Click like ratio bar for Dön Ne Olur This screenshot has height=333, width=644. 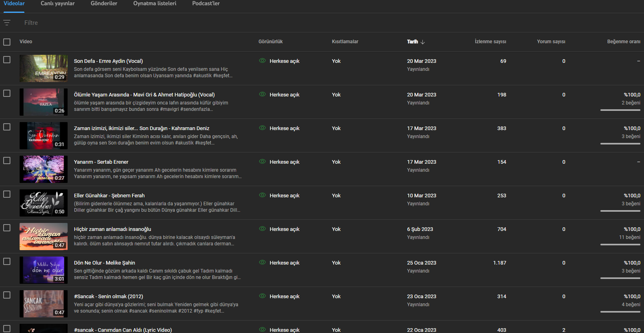620,278
